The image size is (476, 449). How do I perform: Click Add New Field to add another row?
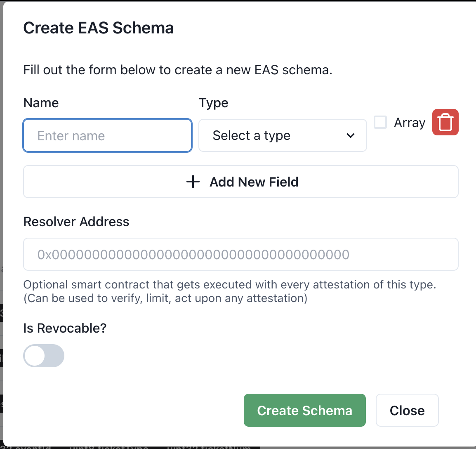[x=241, y=182]
